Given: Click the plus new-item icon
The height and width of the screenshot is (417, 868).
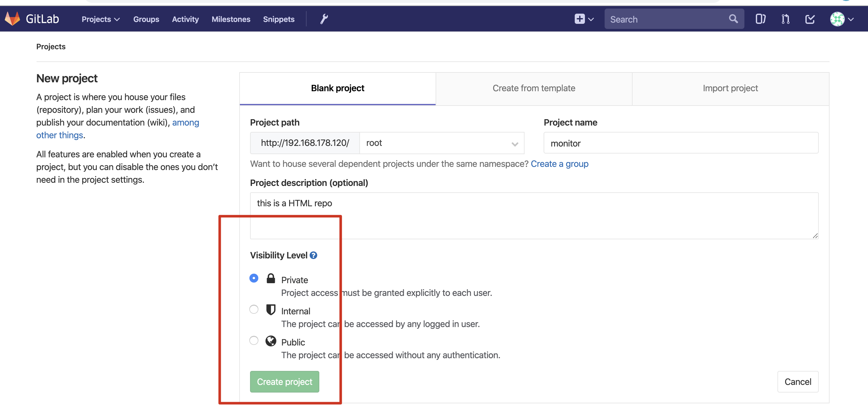Looking at the screenshot, I should (x=580, y=19).
